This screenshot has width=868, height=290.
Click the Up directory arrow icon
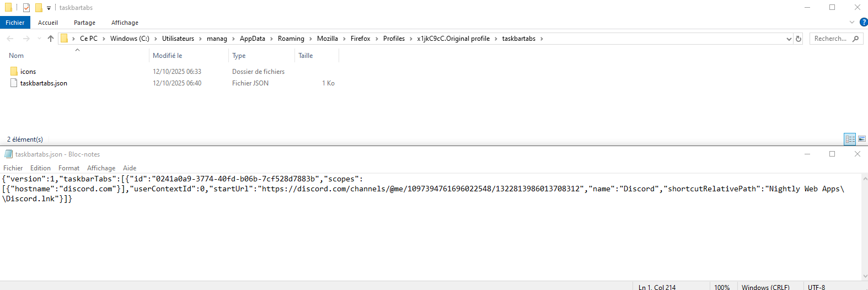(x=51, y=39)
